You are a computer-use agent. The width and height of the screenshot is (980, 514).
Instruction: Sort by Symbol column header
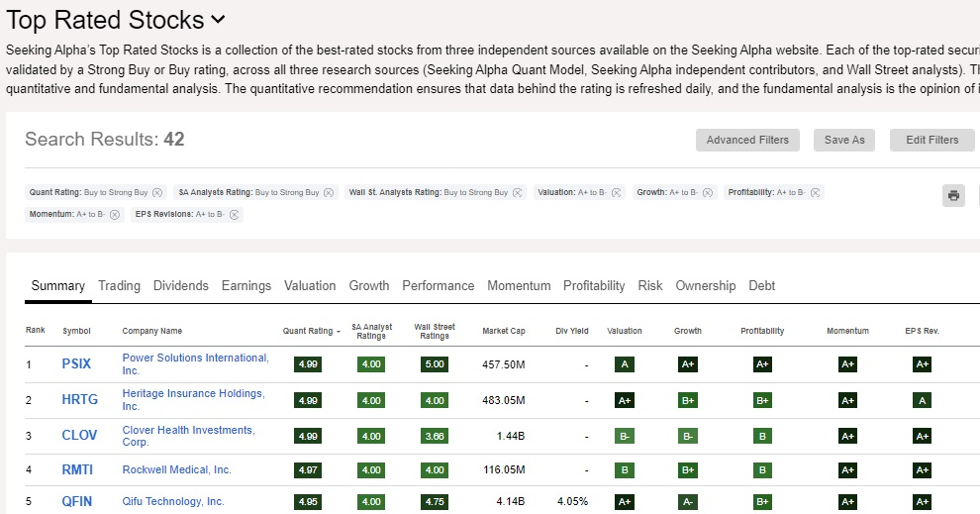coord(76,331)
